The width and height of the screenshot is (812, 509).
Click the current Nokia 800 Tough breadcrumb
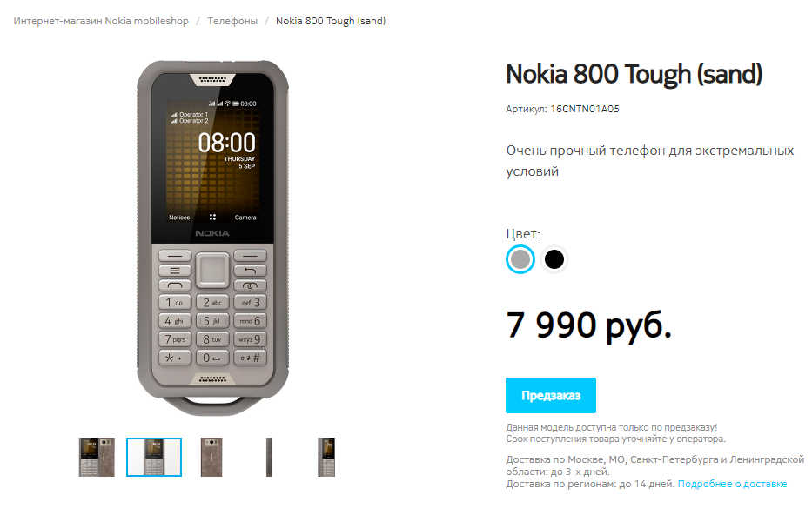[331, 21]
